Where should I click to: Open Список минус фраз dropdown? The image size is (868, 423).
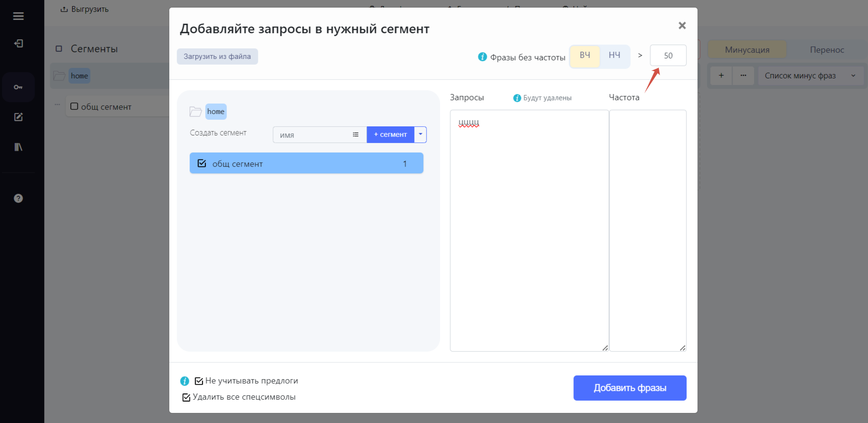pyautogui.click(x=811, y=76)
